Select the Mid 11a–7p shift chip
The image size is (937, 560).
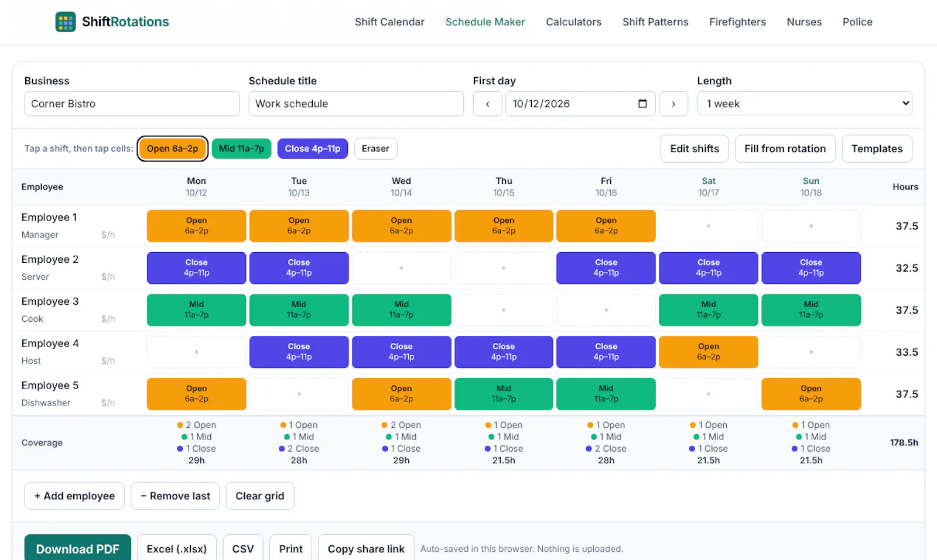point(241,149)
